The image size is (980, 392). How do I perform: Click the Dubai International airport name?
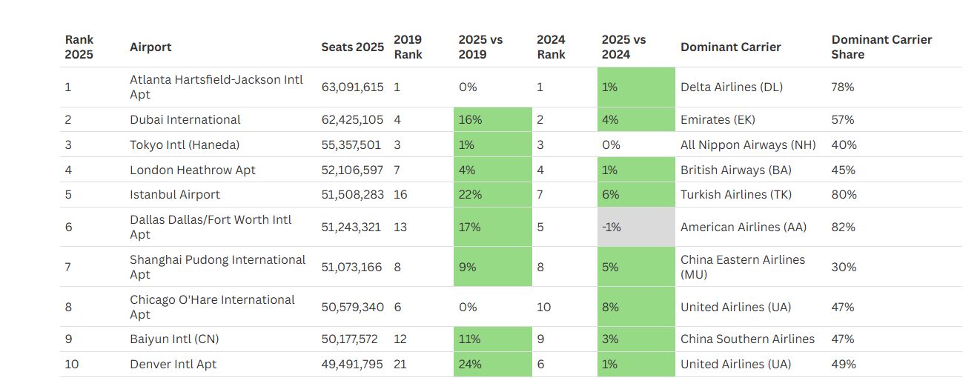[185, 119]
